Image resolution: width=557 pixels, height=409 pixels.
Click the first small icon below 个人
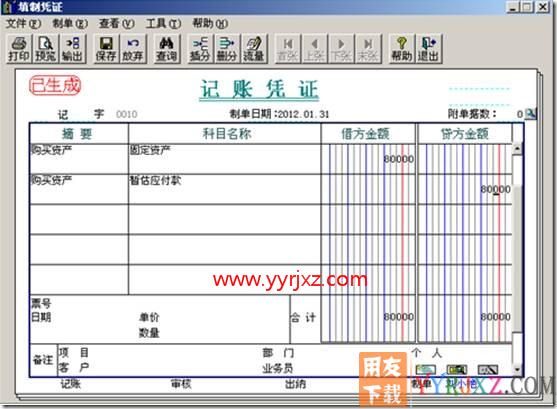pos(426,370)
